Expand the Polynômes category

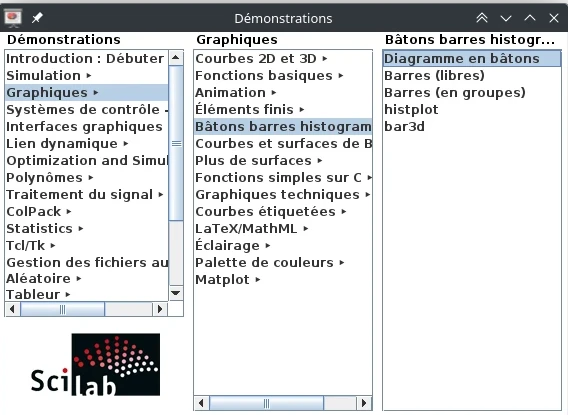[87, 177]
